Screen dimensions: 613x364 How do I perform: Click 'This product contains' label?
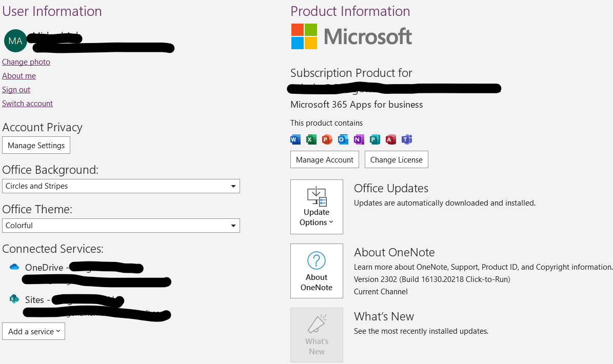326,123
